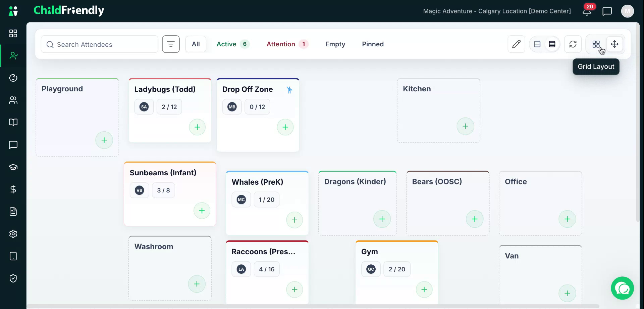Screen dimensions: 644x309
Task: Click the Search Attendees field
Action: coord(100,44)
